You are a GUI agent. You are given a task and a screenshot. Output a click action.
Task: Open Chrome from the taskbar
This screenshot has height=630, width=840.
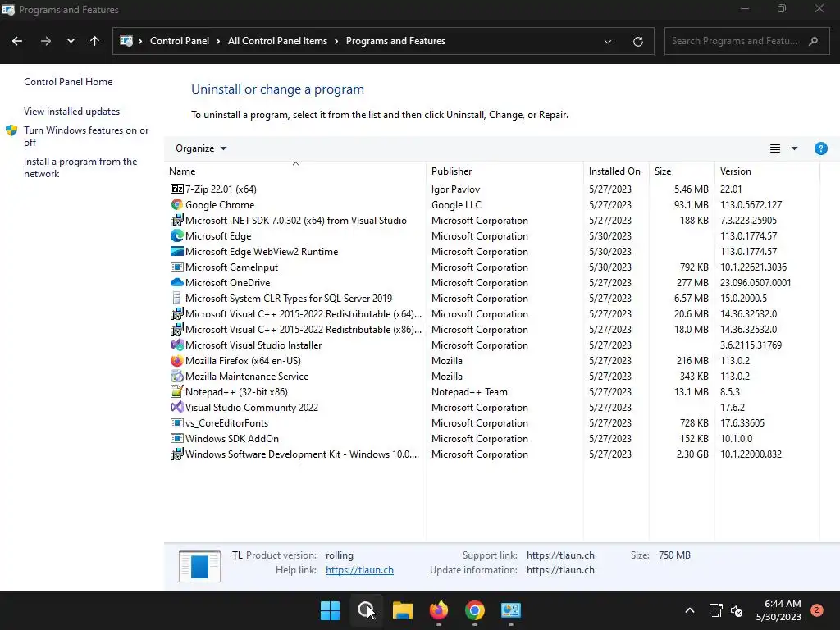[x=475, y=610]
